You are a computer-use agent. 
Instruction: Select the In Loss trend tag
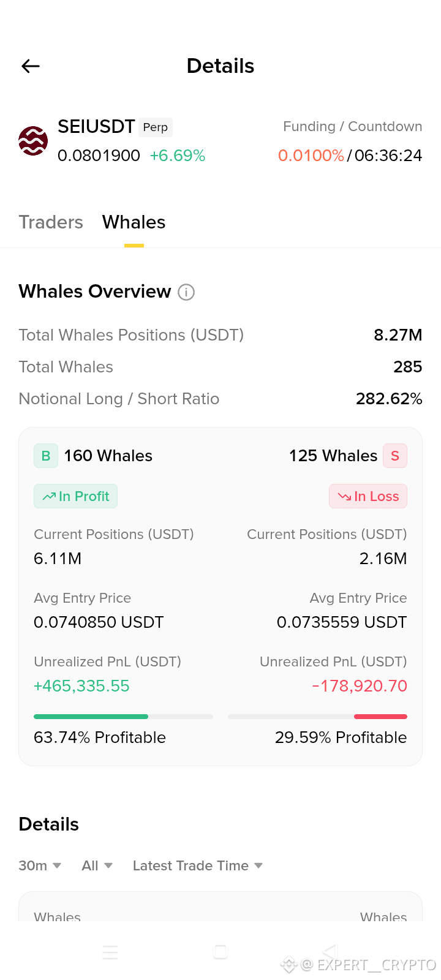[368, 496]
